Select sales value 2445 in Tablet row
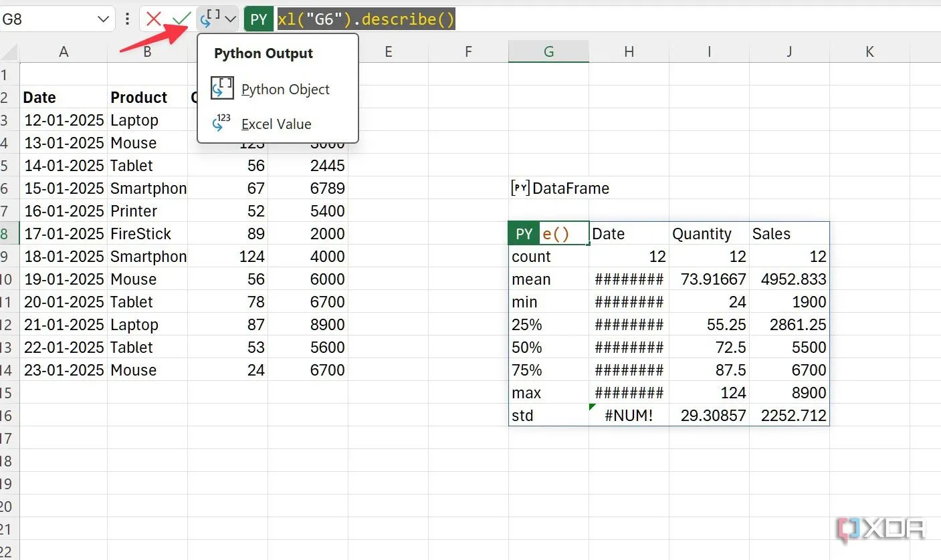This screenshot has width=941, height=560. pyautogui.click(x=308, y=165)
